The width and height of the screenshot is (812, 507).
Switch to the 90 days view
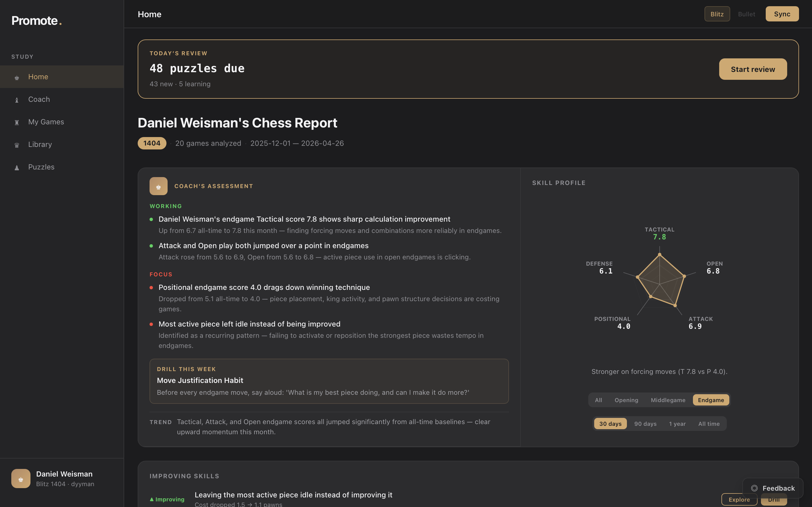645,424
